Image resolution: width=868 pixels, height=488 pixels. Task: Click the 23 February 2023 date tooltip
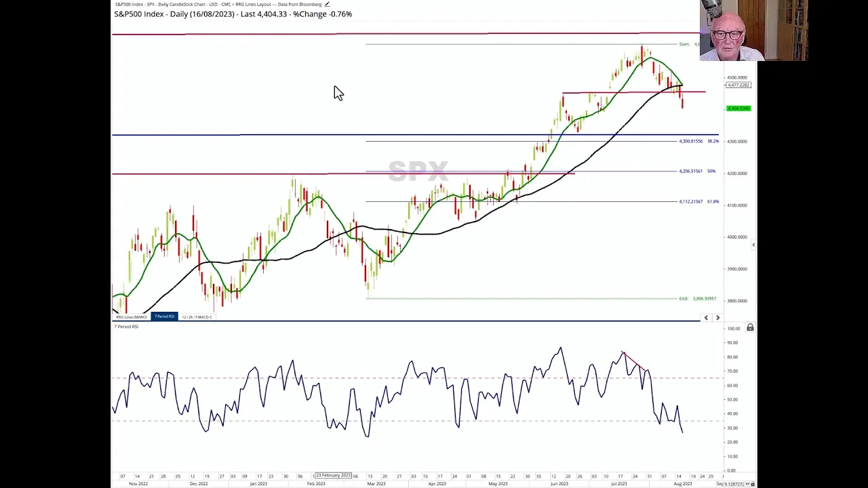(x=333, y=475)
